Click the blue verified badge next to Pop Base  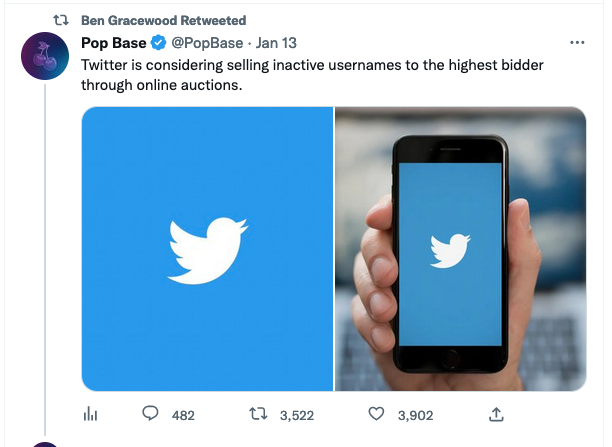tap(158, 43)
